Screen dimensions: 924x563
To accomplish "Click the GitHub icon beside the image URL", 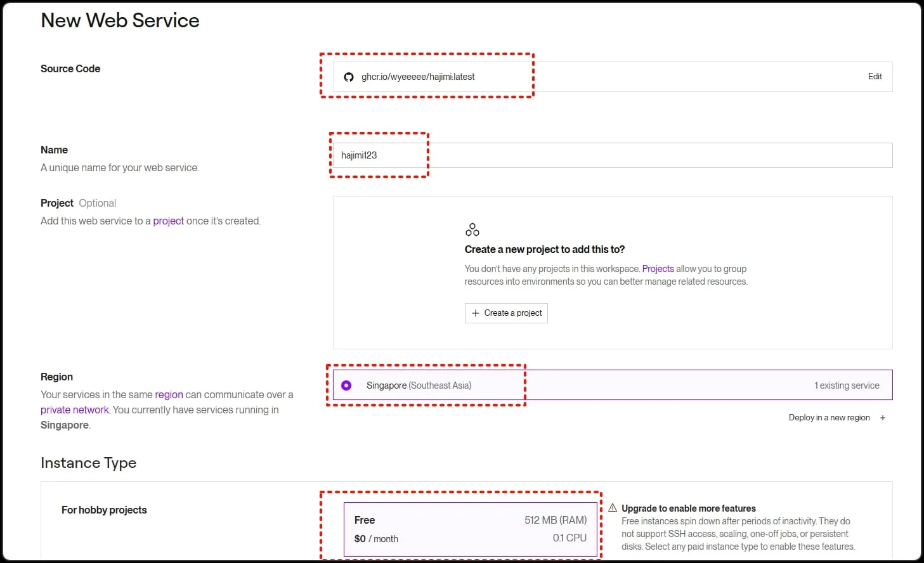I will tap(348, 77).
